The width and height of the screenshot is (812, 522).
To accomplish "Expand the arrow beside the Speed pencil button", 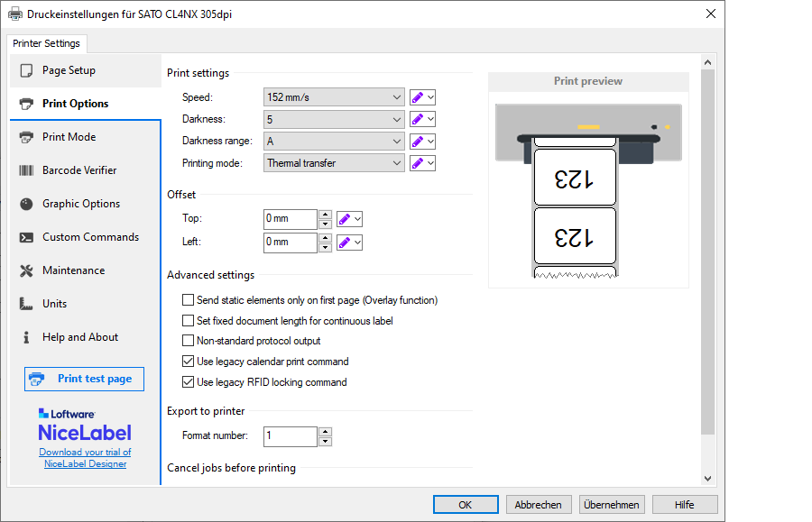I will click(430, 97).
